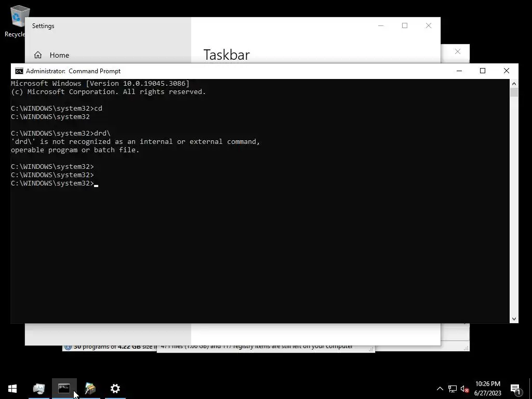Maximize the Command Prompt window
The height and width of the screenshot is (399, 532).
click(483, 71)
